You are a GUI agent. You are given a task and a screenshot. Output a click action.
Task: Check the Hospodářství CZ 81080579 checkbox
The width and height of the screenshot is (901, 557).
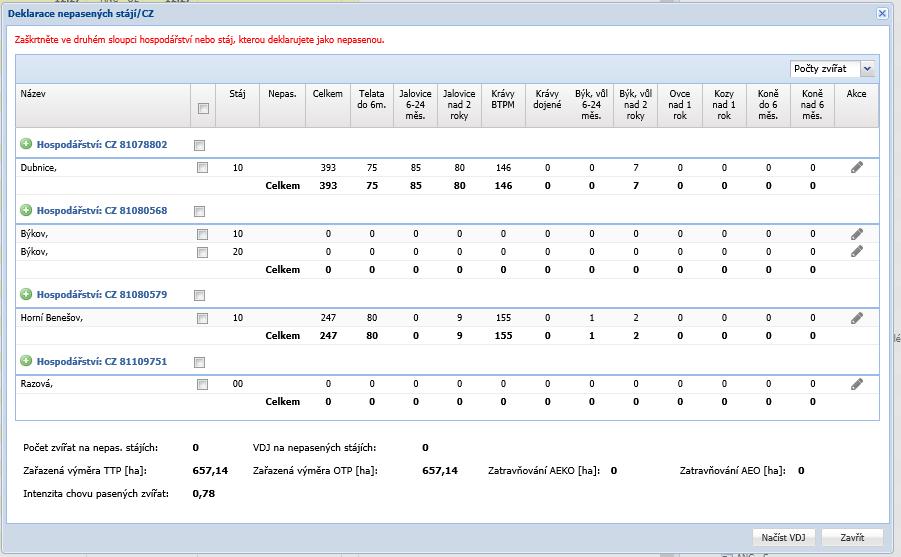point(199,295)
